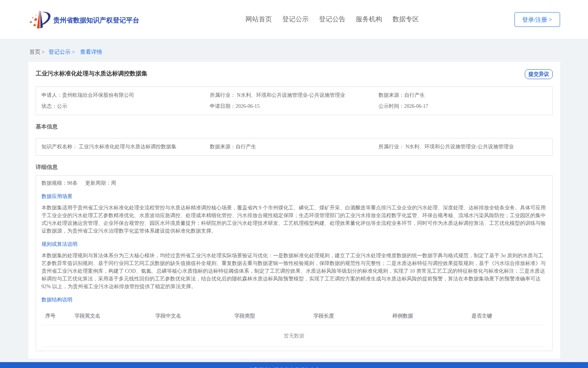This screenshot has height=368, width=588.
Task: Click 申请日期：2026-06-15 text
Action: 235,106
